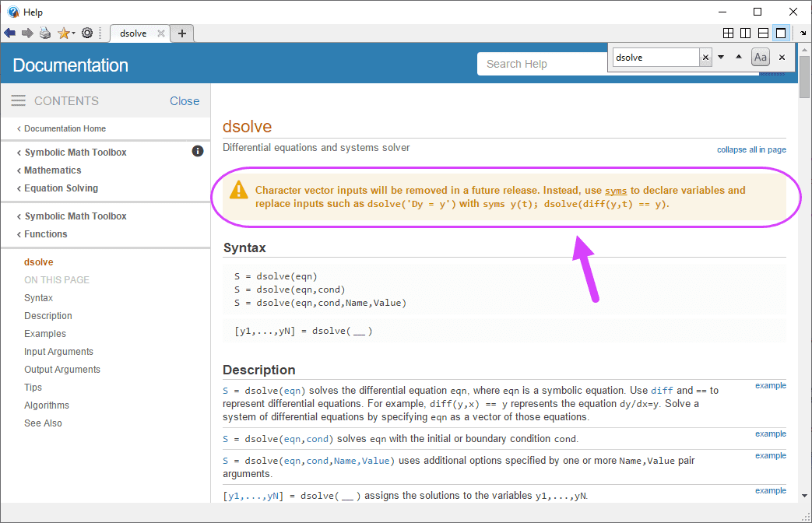This screenshot has height=523, width=812.
Task: Open preferences via the gear icon
Action: click(x=87, y=33)
